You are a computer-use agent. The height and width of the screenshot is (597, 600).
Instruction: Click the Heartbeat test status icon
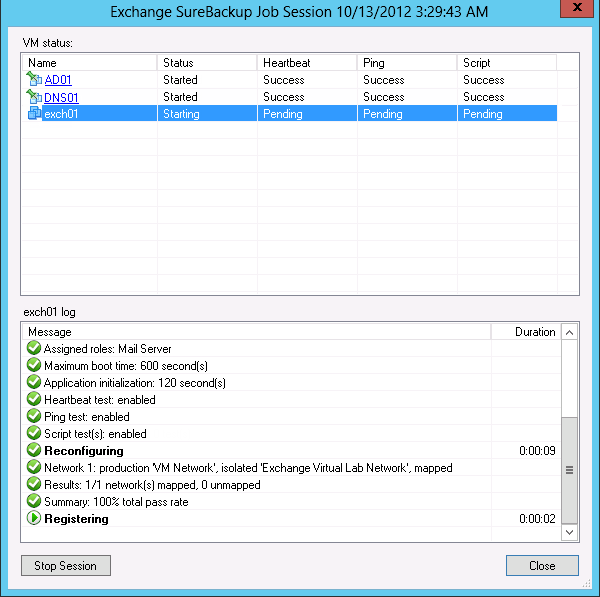coord(34,399)
